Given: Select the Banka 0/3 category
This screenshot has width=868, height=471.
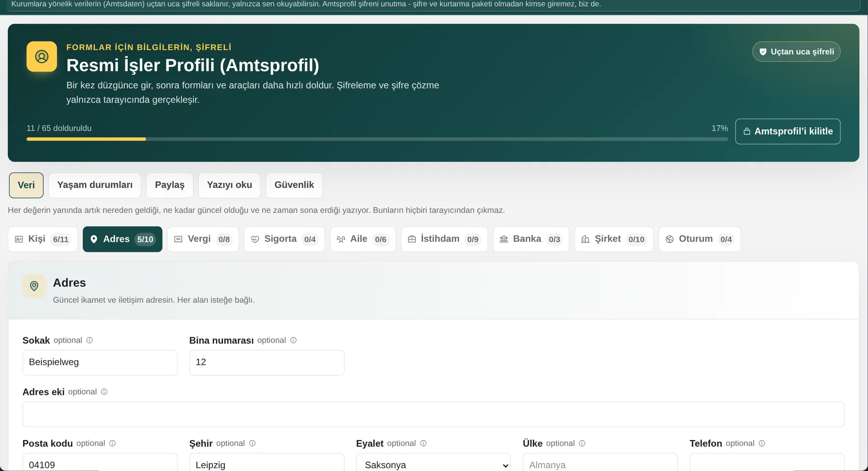Looking at the screenshot, I should (531, 239).
